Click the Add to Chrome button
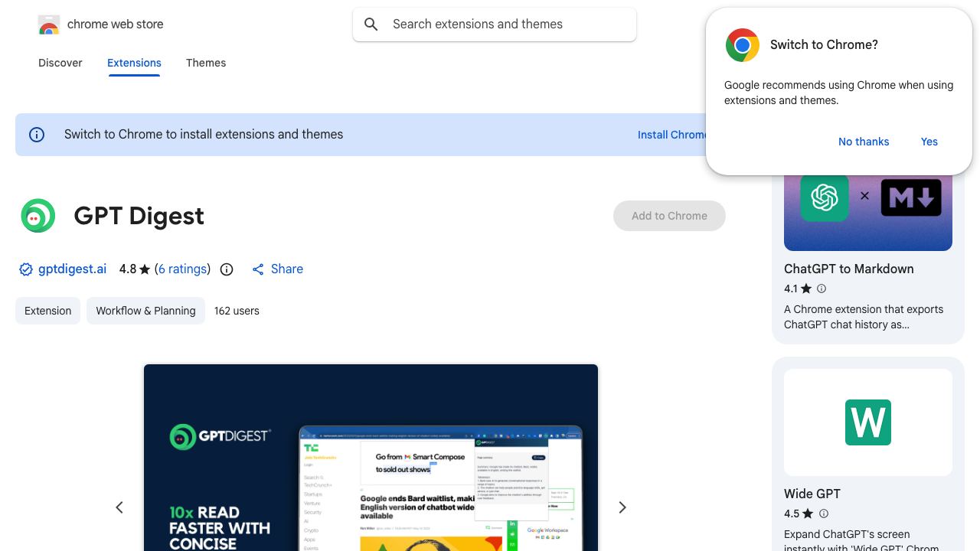Image resolution: width=980 pixels, height=551 pixels. tap(669, 216)
